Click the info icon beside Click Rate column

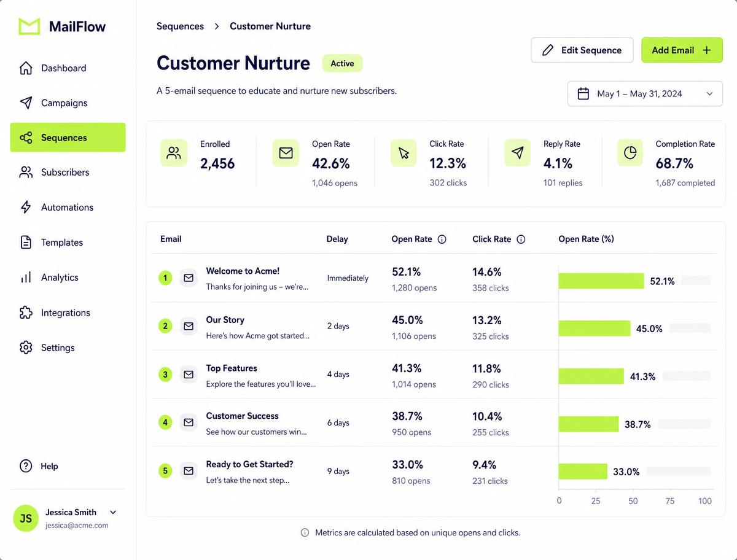coord(521,239)
